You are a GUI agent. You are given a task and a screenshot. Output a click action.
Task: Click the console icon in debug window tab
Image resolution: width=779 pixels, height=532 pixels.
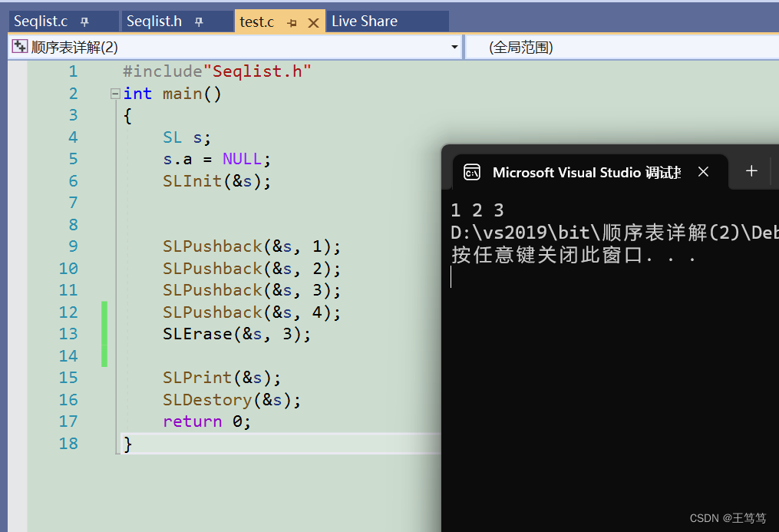click(471, 173)
